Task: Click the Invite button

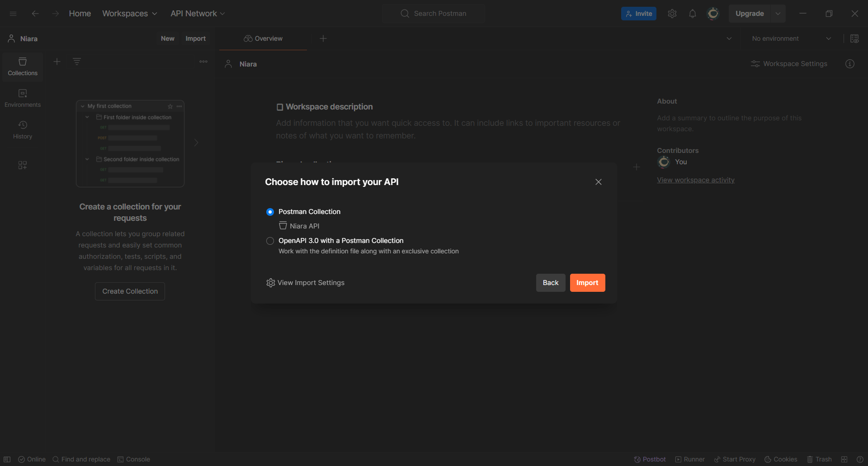Action: [x=639, y=14]
